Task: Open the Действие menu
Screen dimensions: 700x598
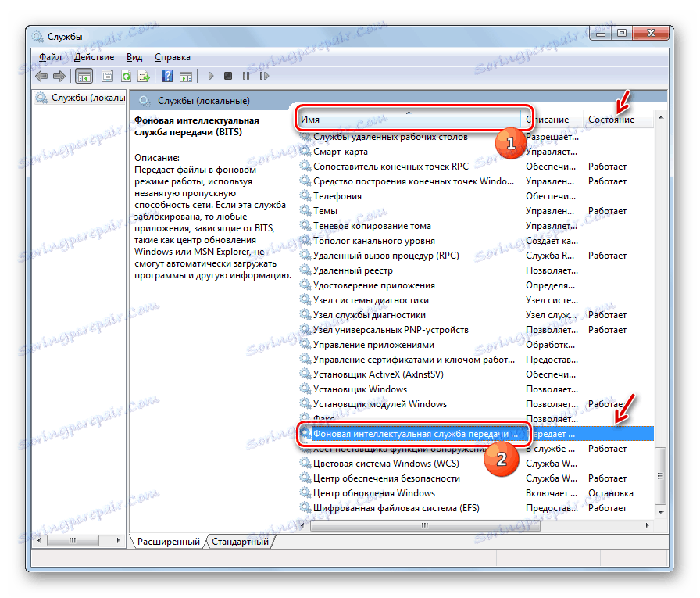Action: click(x=95, y=57)
